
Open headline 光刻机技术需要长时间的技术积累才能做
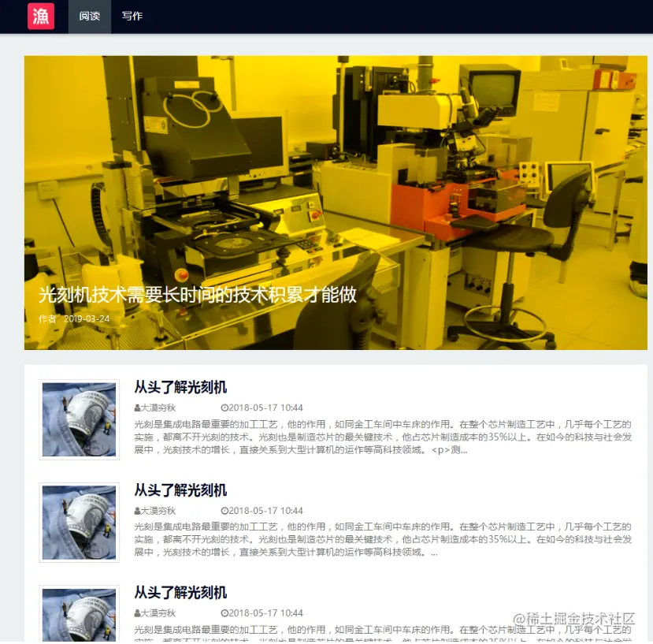click(x=198, y=295)
